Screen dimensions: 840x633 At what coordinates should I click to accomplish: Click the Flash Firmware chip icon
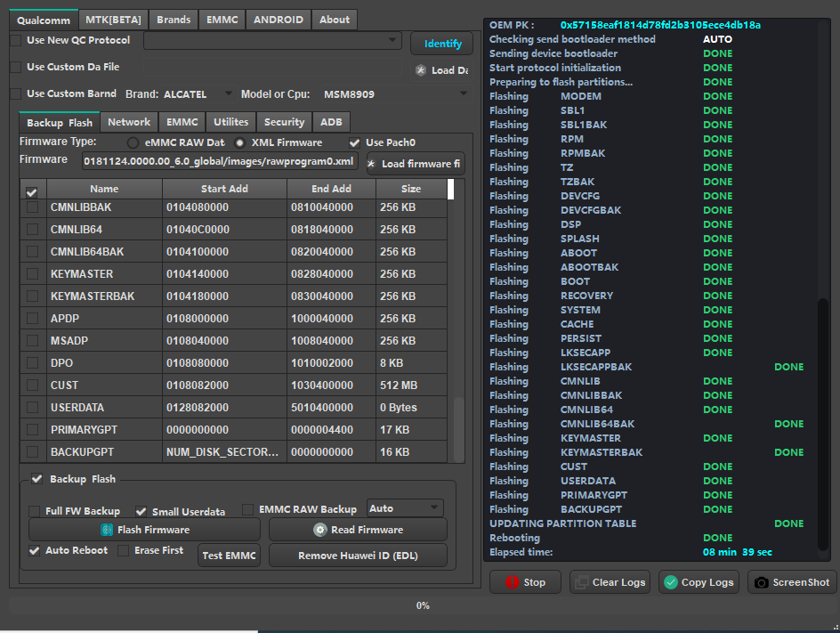(107, 530)
